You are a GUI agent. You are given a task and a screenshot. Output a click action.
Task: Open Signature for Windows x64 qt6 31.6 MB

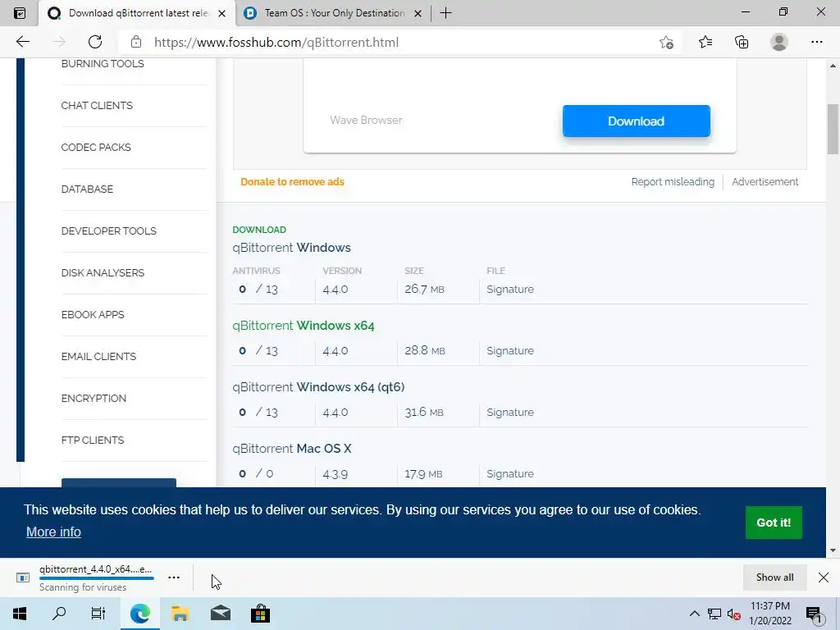510,413
